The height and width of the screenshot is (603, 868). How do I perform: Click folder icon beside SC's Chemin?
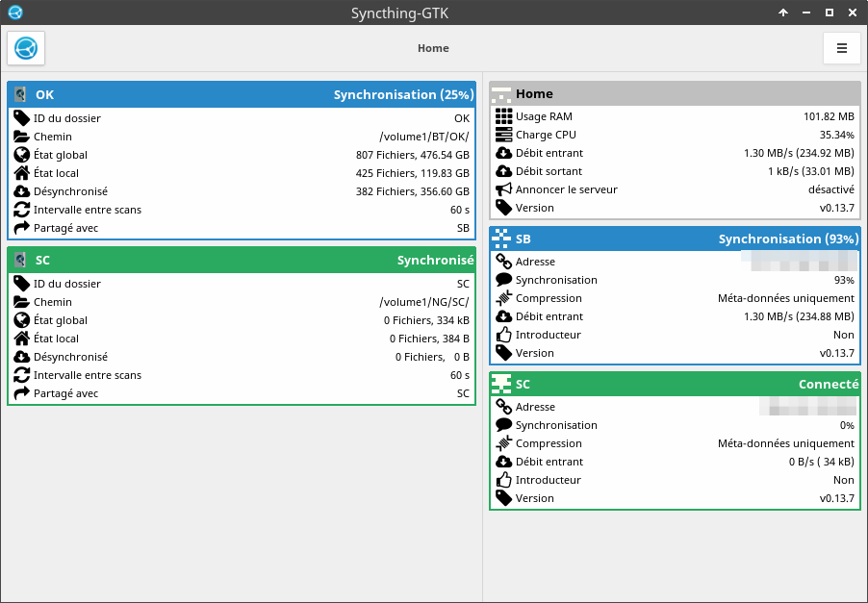pos(21,302)
